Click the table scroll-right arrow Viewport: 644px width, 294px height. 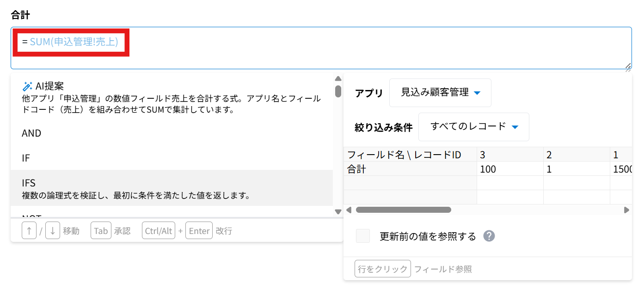pos(626,210)
